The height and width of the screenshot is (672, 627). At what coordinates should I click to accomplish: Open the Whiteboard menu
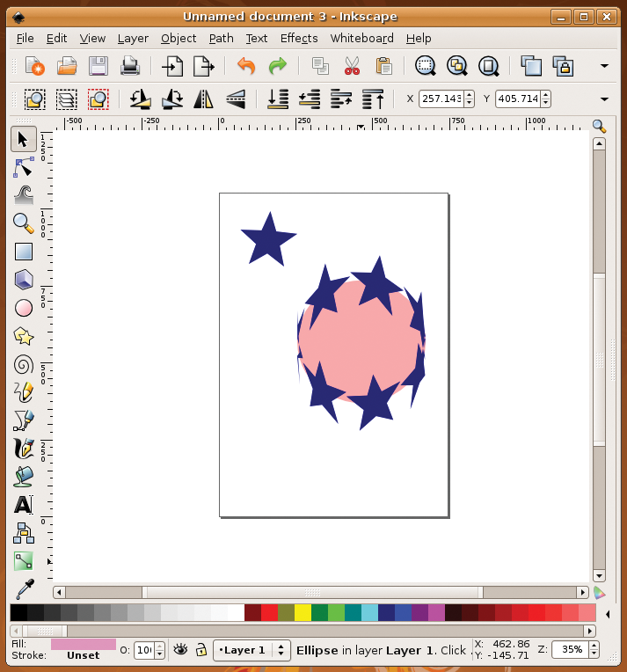[x=361, y=38]
